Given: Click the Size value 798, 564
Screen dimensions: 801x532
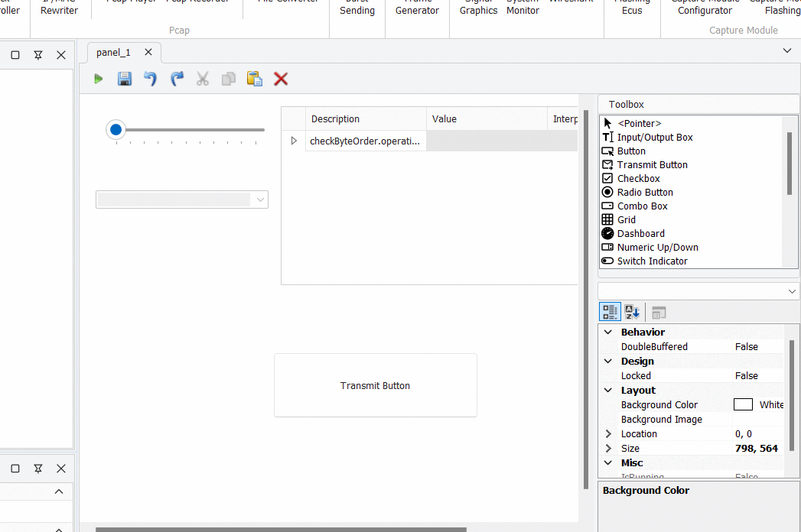Looking at the screenshot, I should [757, 448].
